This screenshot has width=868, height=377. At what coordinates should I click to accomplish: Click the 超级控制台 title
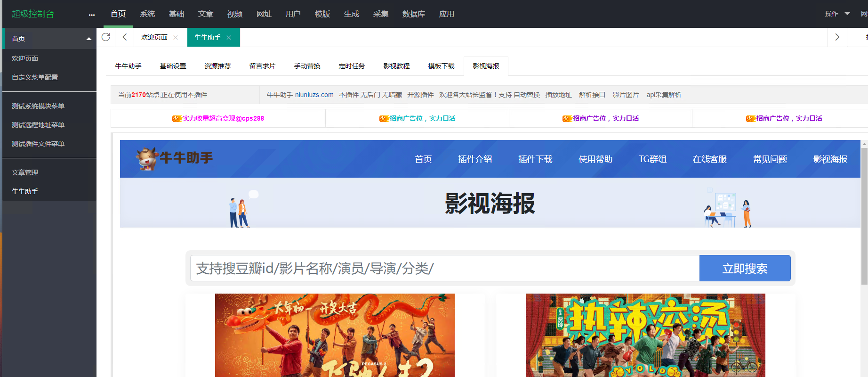(33, 14)
